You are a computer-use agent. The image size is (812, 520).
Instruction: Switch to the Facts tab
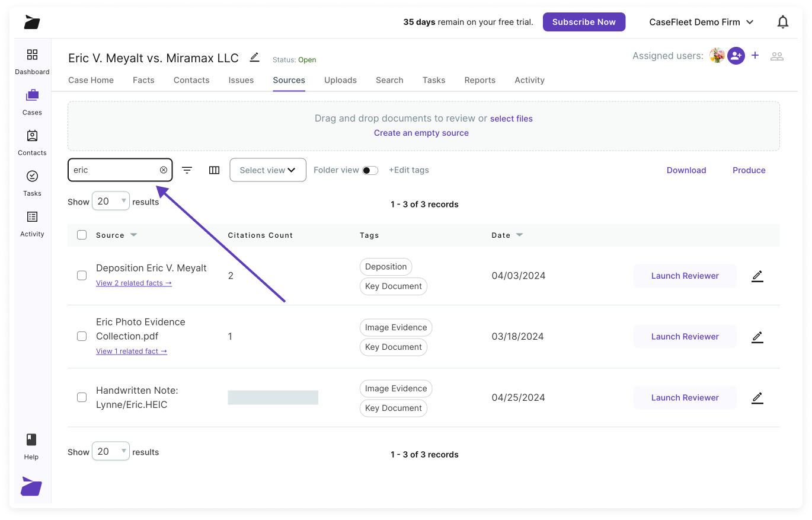[143, 80]
